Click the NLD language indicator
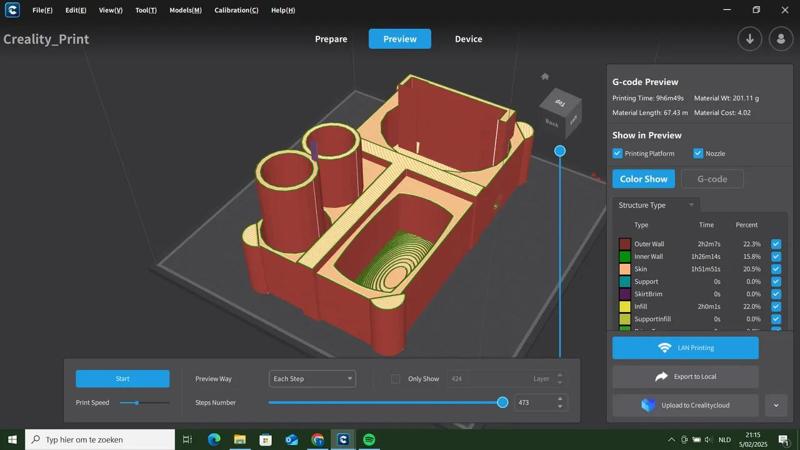Image resolution: width=800 pixels, height=450 pixels. pos(724,440)
